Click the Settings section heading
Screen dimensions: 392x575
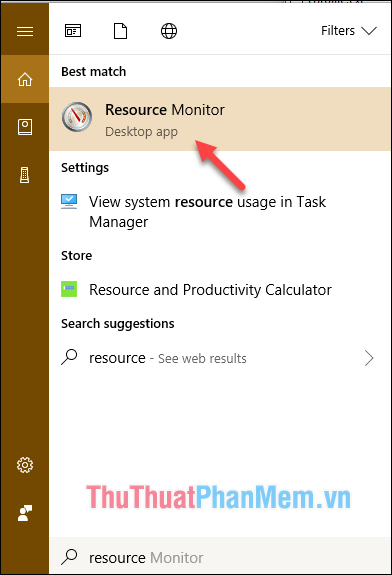85,168
